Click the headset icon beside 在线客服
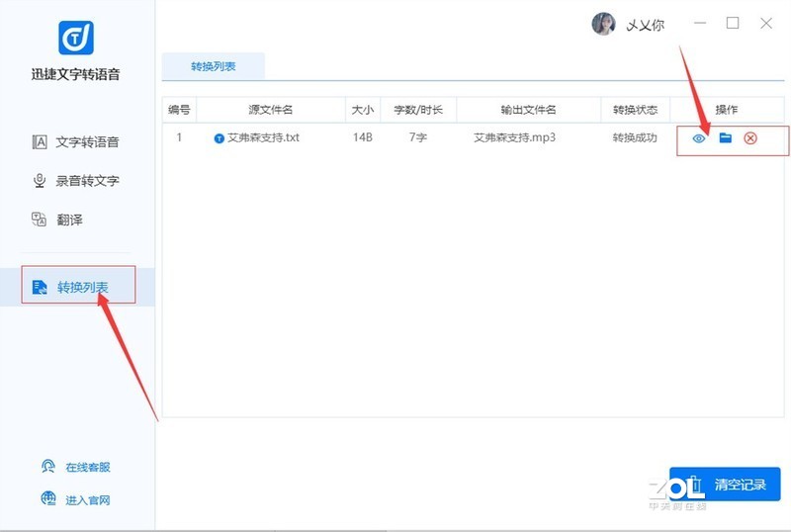Viewport: 791px width, 532px height. tap(47, 466)
